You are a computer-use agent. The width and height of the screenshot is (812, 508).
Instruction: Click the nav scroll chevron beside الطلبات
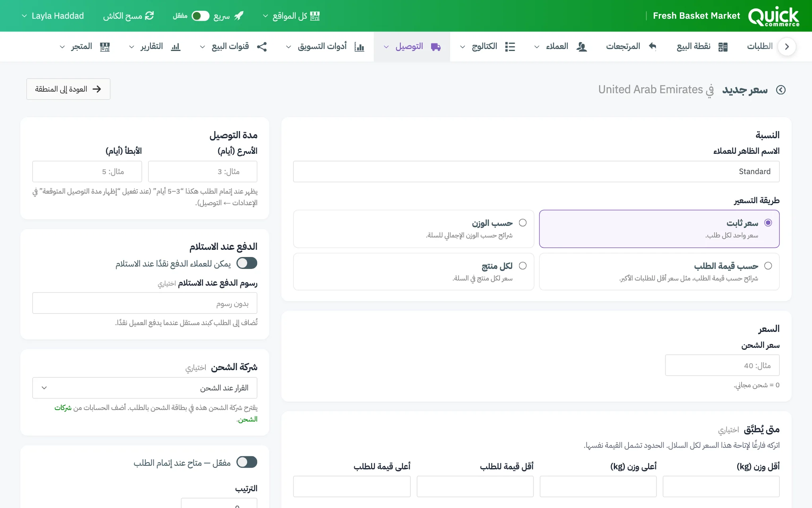(787, 47)
